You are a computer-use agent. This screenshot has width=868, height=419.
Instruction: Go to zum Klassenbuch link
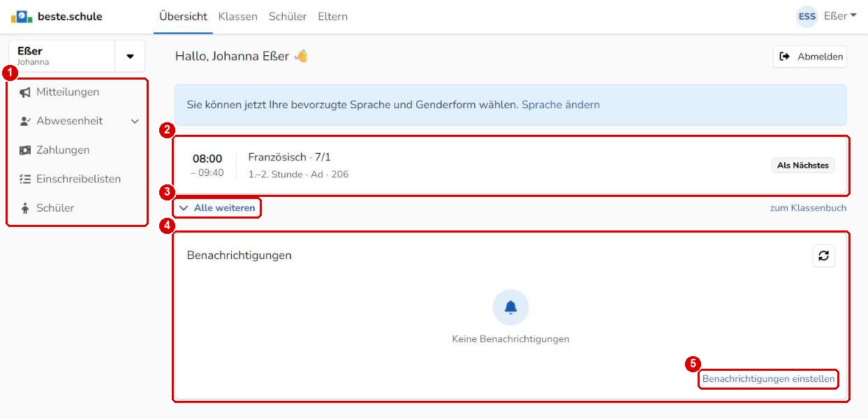[x=808, y=208]
